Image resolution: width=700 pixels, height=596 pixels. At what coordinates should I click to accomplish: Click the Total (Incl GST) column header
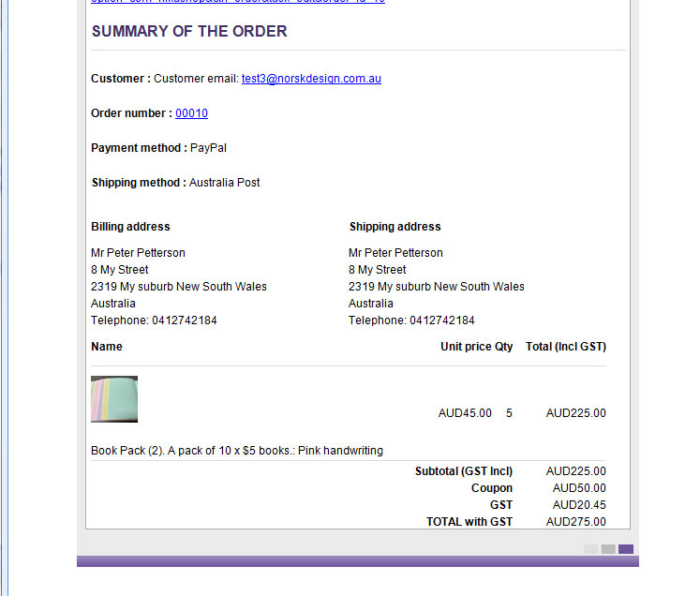pyautogui.click(x=566, y=347)
